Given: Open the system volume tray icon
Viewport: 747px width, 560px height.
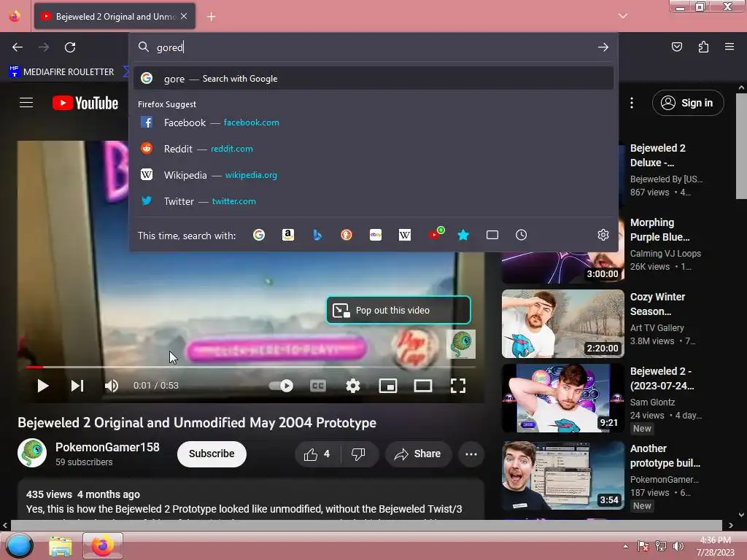Looking at the screenshot, I should (x=678, y=546).
